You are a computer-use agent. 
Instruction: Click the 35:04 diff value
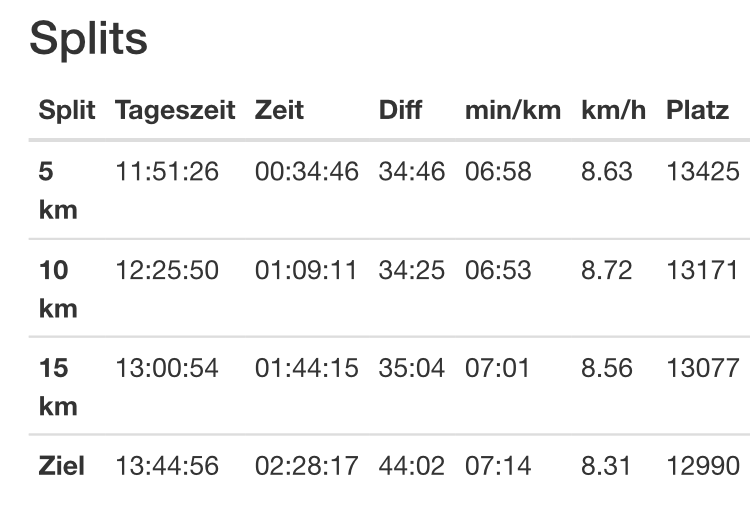click(411, 368)
